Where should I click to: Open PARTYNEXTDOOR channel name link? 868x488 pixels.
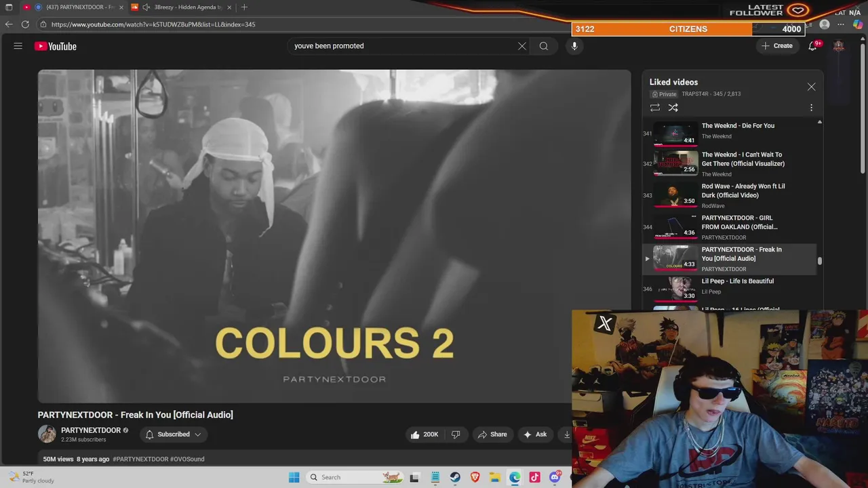click(x=91, y=430)
